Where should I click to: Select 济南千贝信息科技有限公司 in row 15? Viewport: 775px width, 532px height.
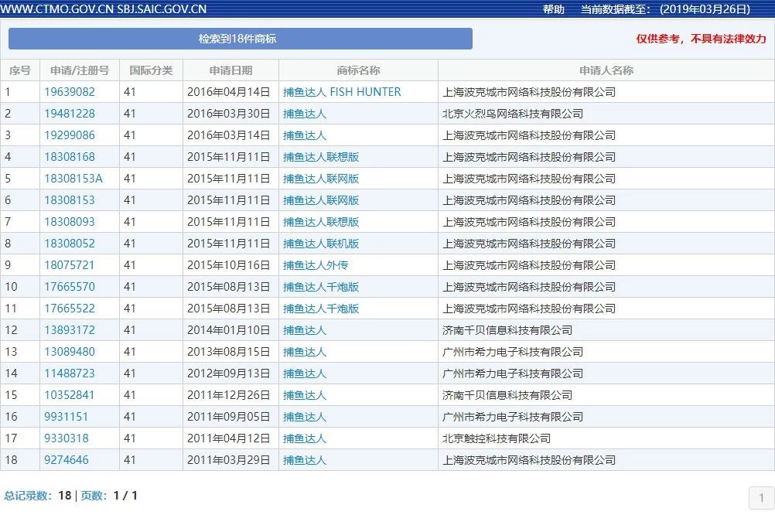[x=507, y=395]
